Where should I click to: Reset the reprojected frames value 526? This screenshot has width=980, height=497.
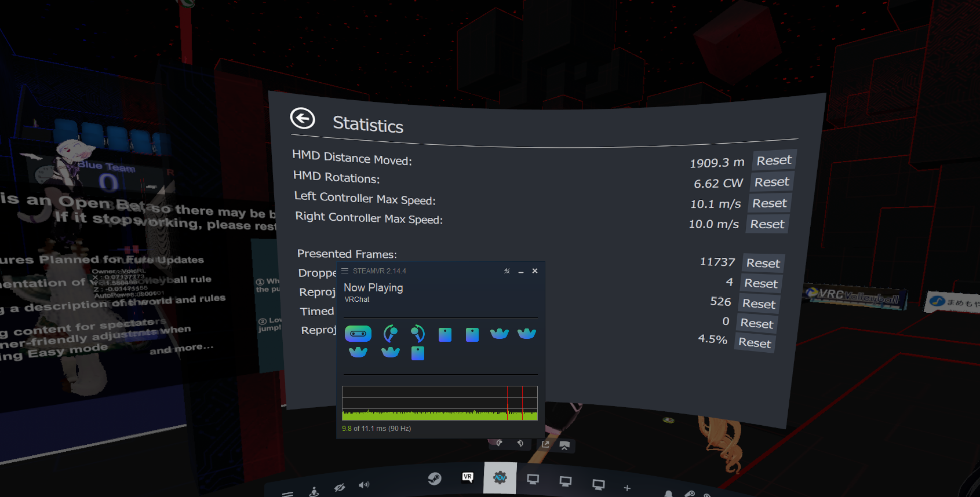[759, 304]
